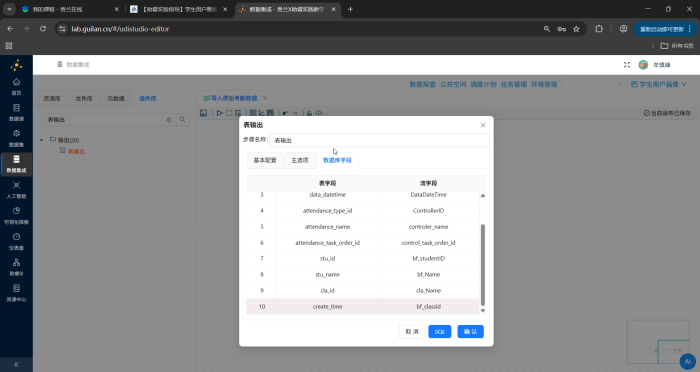700x372 pixels.
Task: Toggle fullscreen icon in top header
Action: click(x=627, y=65)
